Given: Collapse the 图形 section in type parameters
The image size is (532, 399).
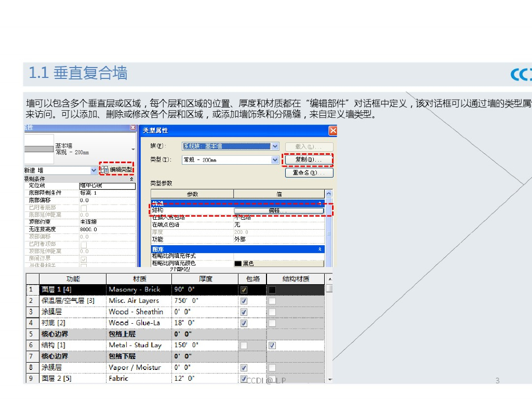Looking at the screenshot, I should (320, 249).
